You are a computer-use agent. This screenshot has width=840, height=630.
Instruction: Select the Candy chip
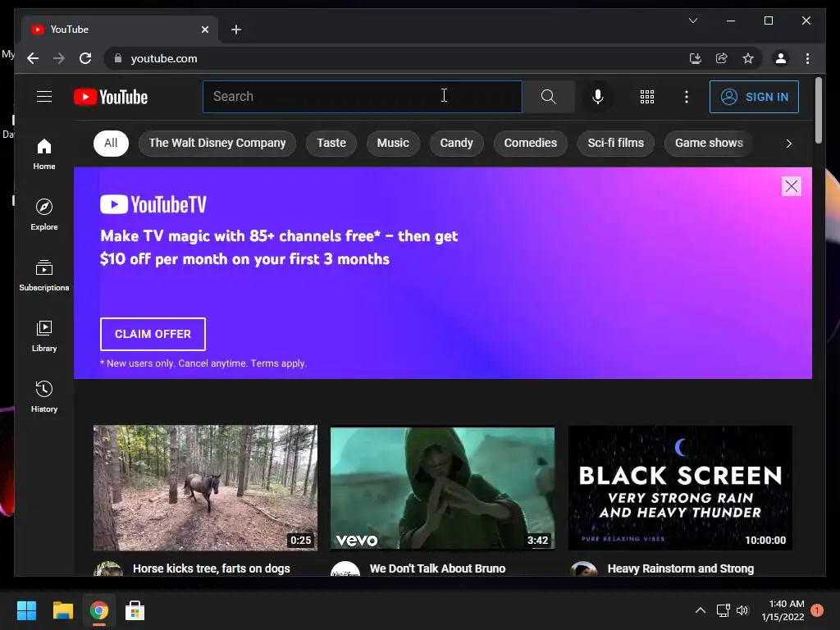point(456,143)
